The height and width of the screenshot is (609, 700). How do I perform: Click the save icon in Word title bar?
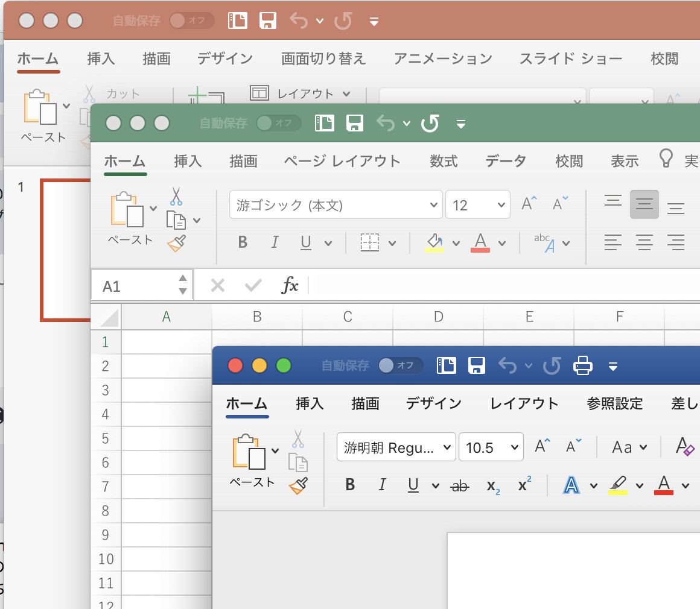[477, 365]
